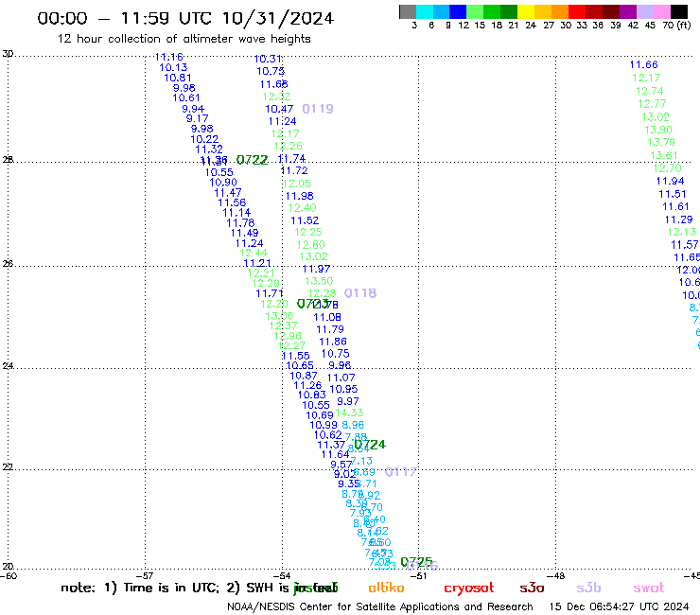The height and width of the screenshot is (615, 700).
Task: Click the orange 30 ft legend swatch
Action: tap(560, 12)
